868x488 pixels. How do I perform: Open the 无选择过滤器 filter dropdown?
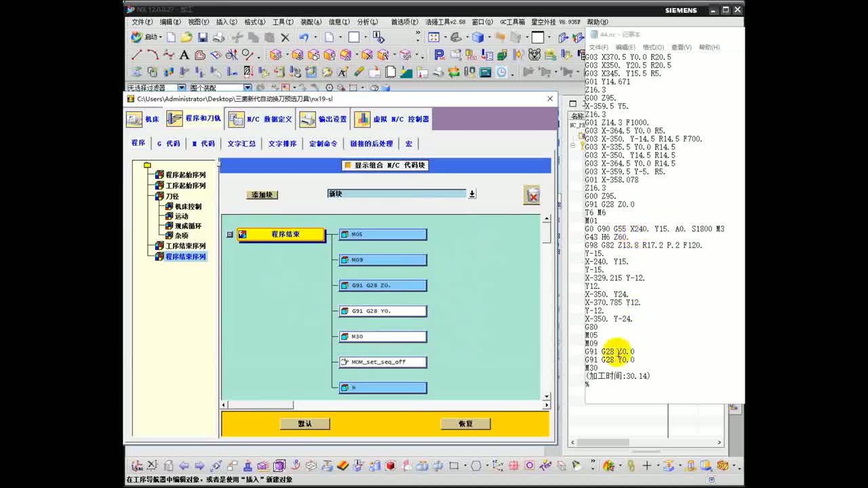click(181, 88)
